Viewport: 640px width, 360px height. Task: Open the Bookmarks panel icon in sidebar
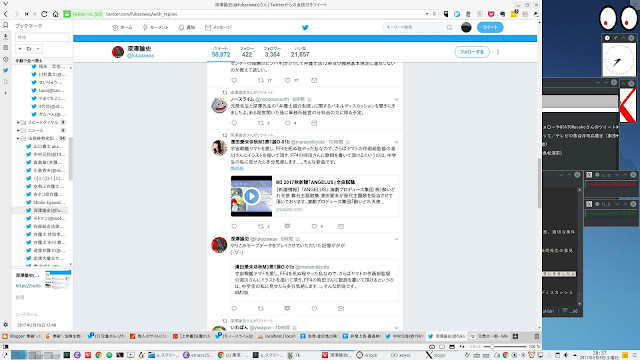5,25
